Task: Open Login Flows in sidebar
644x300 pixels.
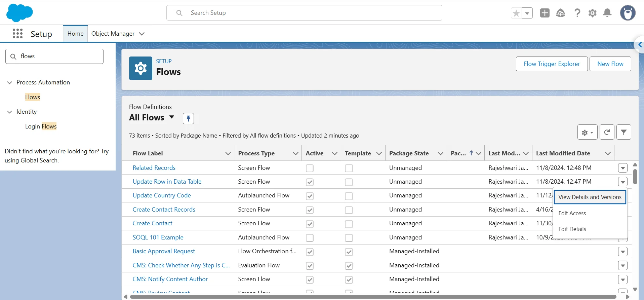Action: 41,126
